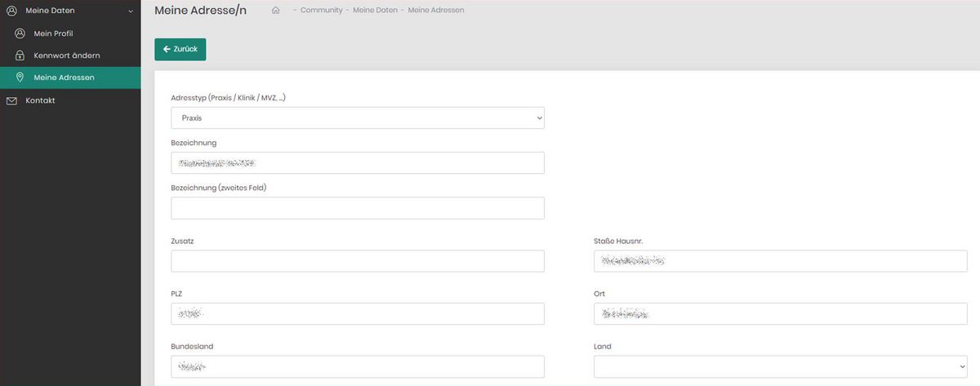Screen dimensions: 980x386
Task: Go home via breadcrumb house icon
Action: (276, 11)
